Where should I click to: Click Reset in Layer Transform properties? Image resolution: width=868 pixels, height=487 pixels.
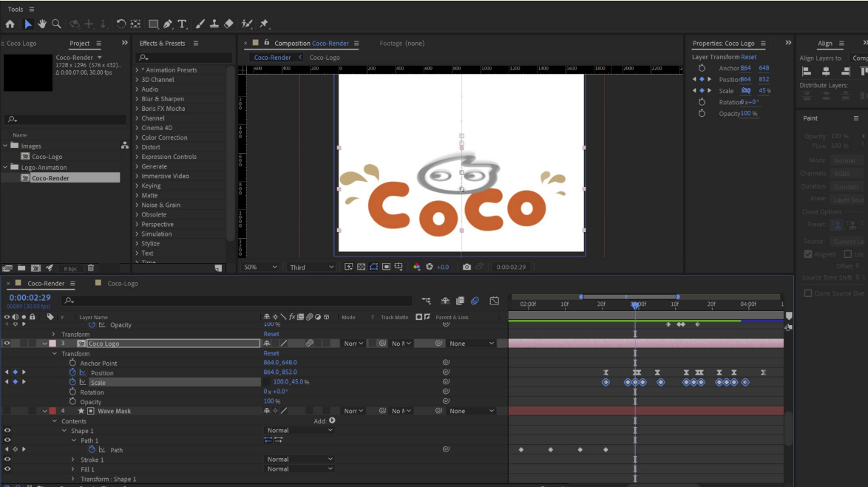pos(749,57)
